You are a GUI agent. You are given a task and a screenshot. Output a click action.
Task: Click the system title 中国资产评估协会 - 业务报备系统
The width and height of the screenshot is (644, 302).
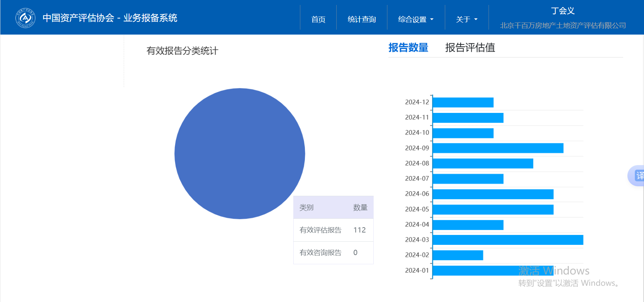click(x=110, y=18)
